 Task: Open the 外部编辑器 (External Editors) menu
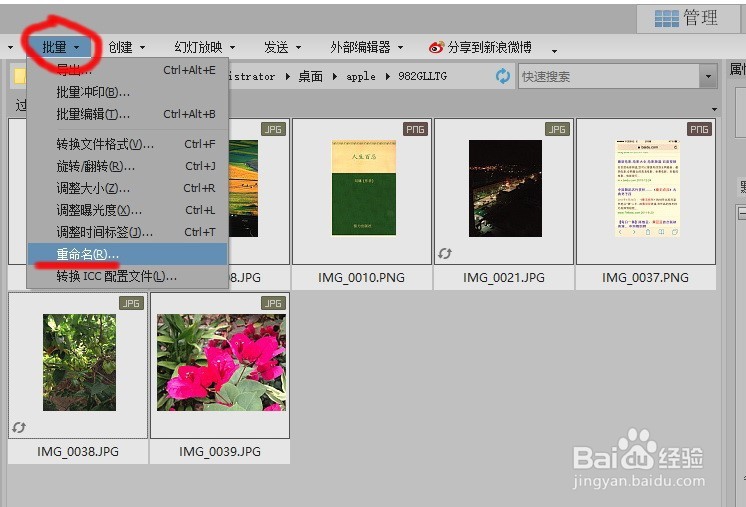coord(366,47)
